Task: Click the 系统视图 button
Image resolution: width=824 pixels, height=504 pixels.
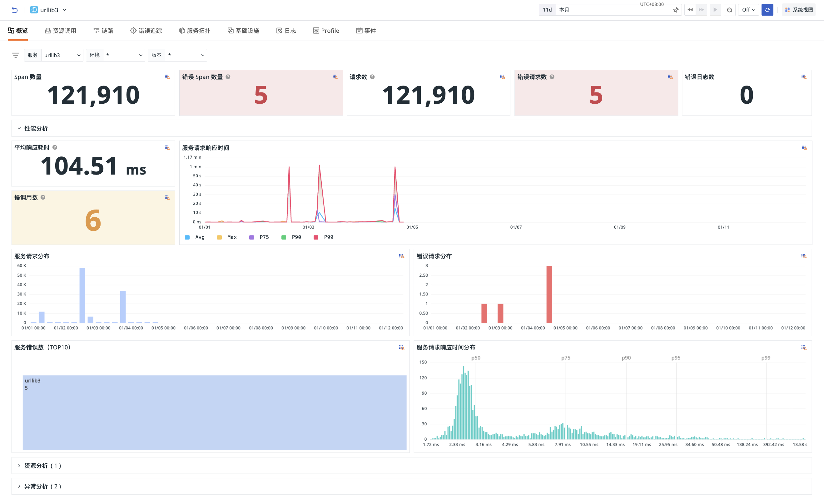Action: click(x=799, y=10)
